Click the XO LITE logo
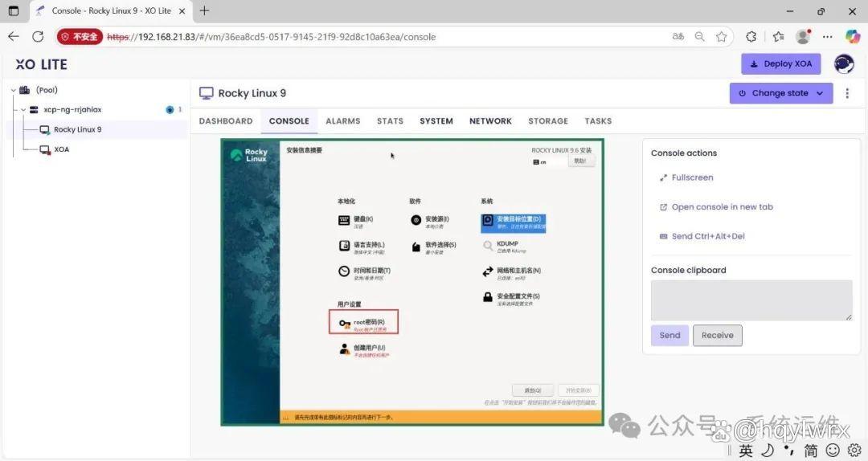 click(x=42, y=65)
